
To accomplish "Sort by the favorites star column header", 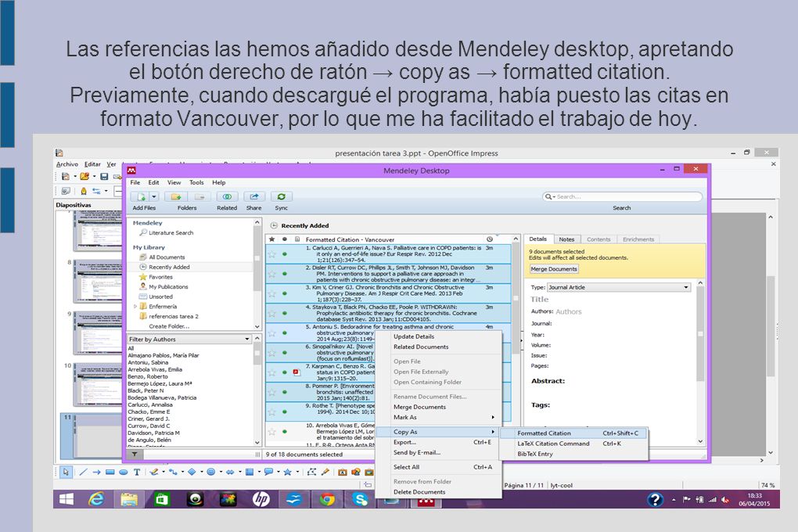I will (271, 239).
